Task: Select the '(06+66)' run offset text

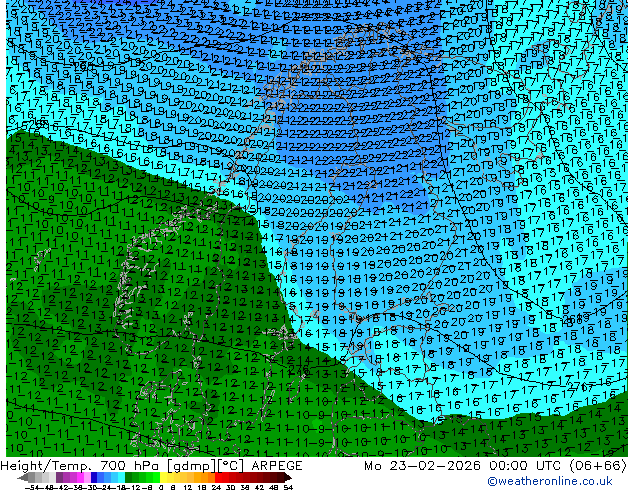Action: [598, 466]
